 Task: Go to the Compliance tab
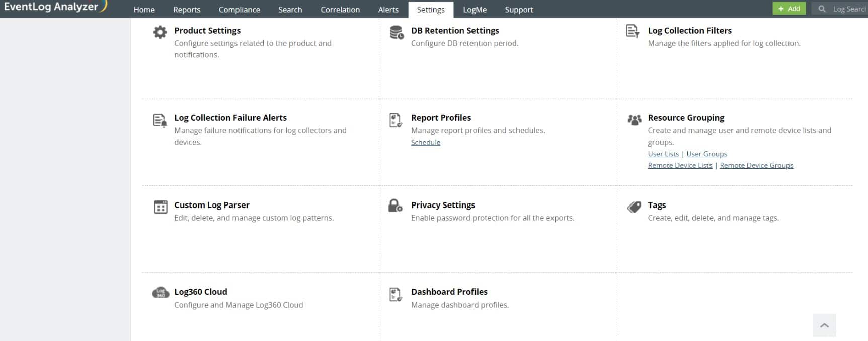point(240,10)
